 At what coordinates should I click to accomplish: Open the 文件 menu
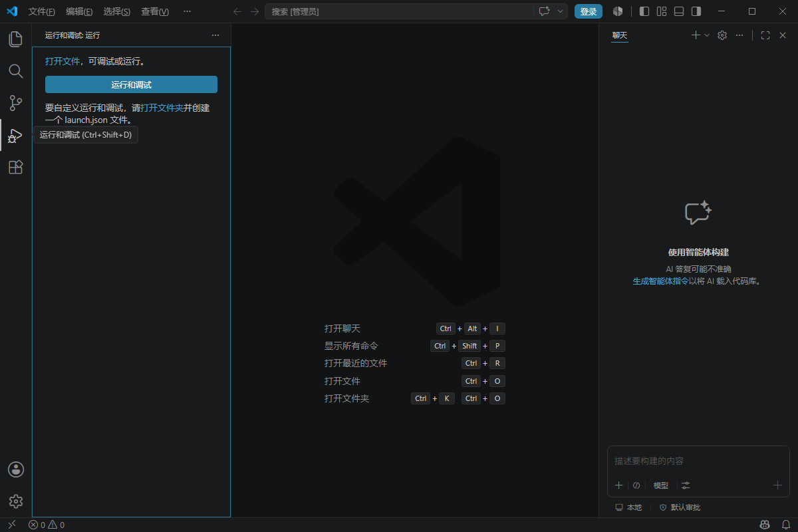[x=42, y=11]
